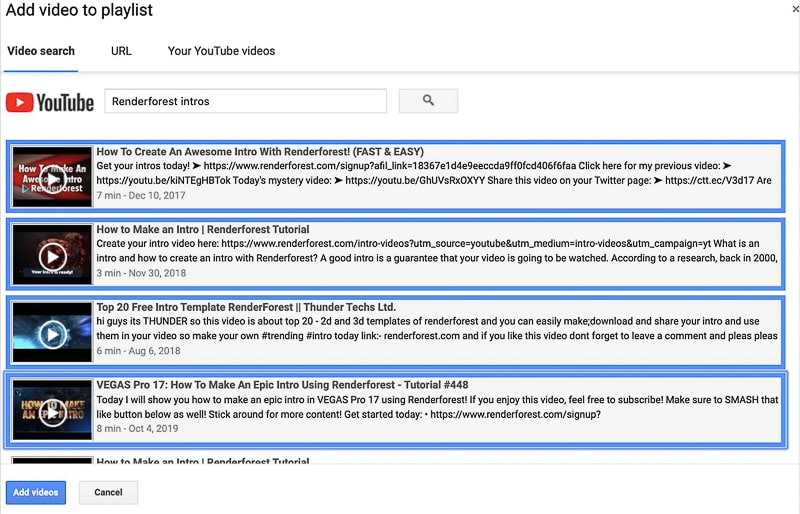Select title Top 20 Free Intro Template RenderForest
800x514 pixels.
click(x=246, y=307)
